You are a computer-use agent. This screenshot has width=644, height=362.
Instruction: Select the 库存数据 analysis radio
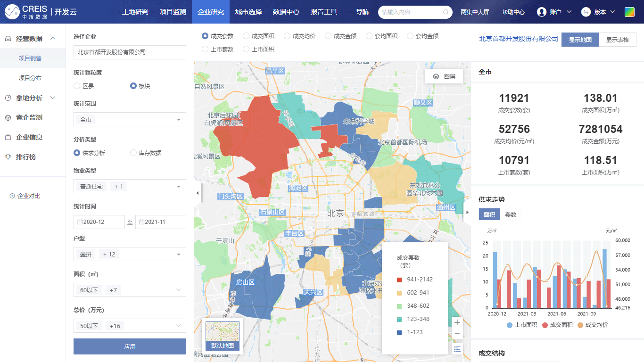pos(133,153)
